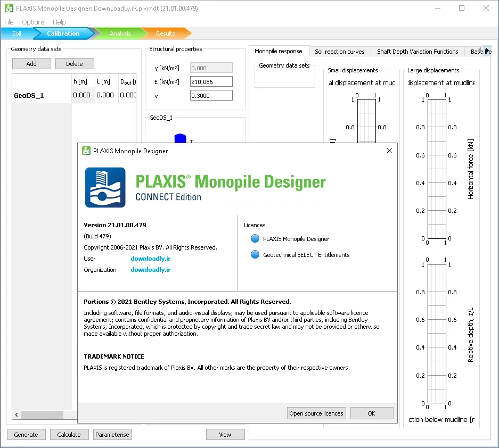The width and height of the screenshot is (499, 448).
Task: Click the tab strip scroll arrow at the right
Action: 487,51
